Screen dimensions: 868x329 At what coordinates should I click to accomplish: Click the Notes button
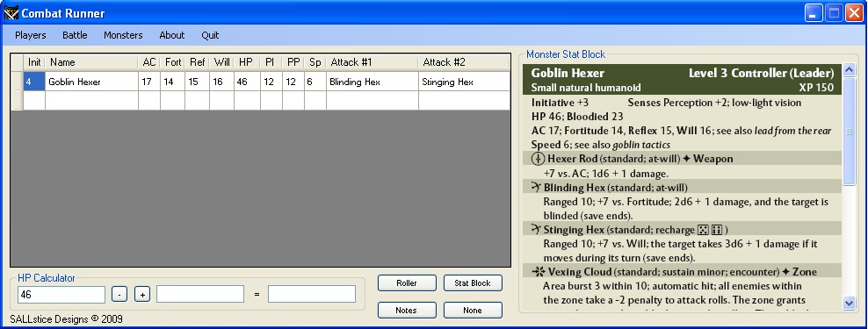point(407,311)
